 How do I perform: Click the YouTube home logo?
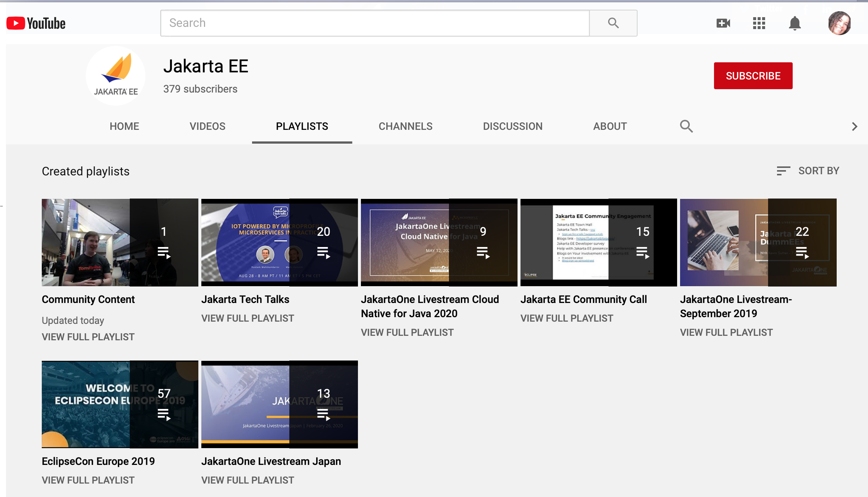pyautogui.click(x=36, y=23)
